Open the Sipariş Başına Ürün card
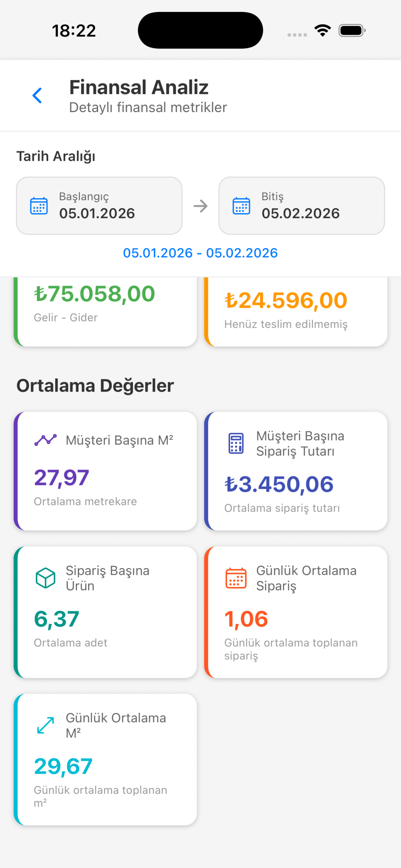The image size is (401, 868). [x=105, y=612]
